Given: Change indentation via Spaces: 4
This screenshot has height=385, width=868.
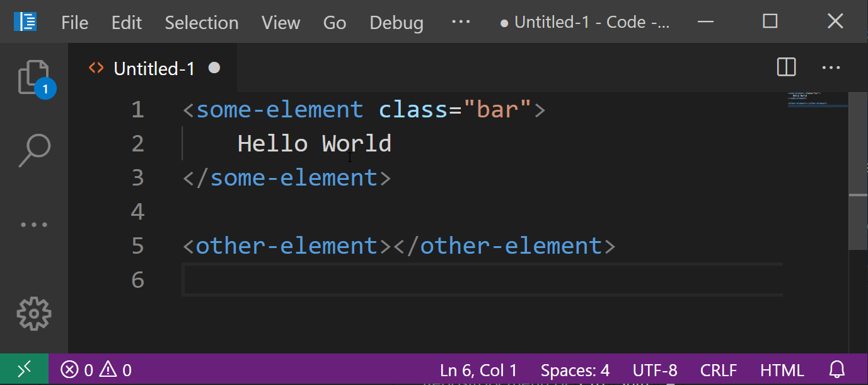Looking at the screenshot, I should (x=575, y=370).
